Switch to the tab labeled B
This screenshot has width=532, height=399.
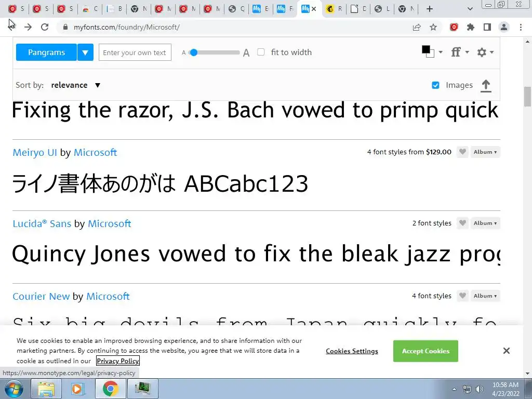(114, 9)
